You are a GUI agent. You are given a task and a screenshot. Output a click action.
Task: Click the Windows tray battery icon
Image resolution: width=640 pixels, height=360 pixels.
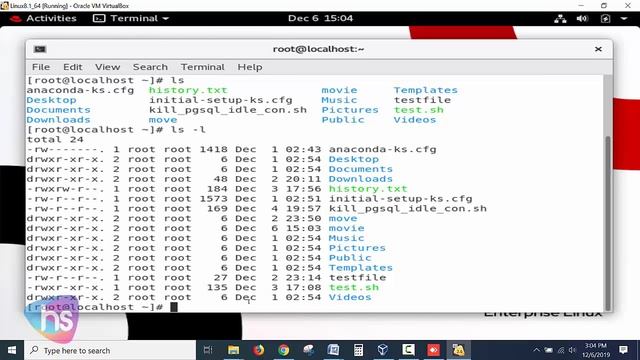pyautogui.click(x=549, y=350)
